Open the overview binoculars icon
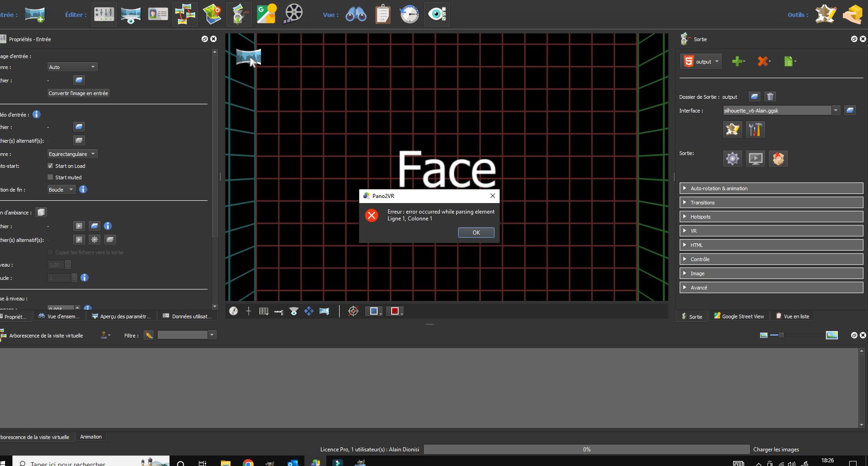The width and height of the screenshot is (868, 466). [356, 14]
